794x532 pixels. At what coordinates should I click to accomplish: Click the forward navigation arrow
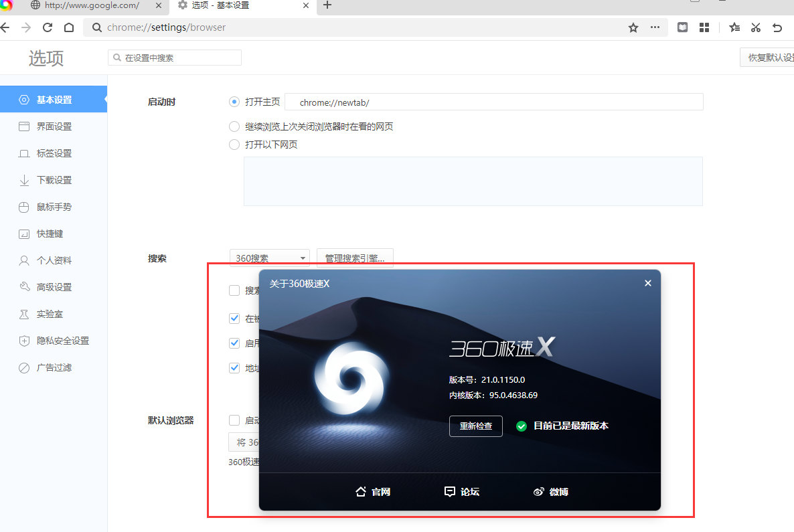coord(26,27)
